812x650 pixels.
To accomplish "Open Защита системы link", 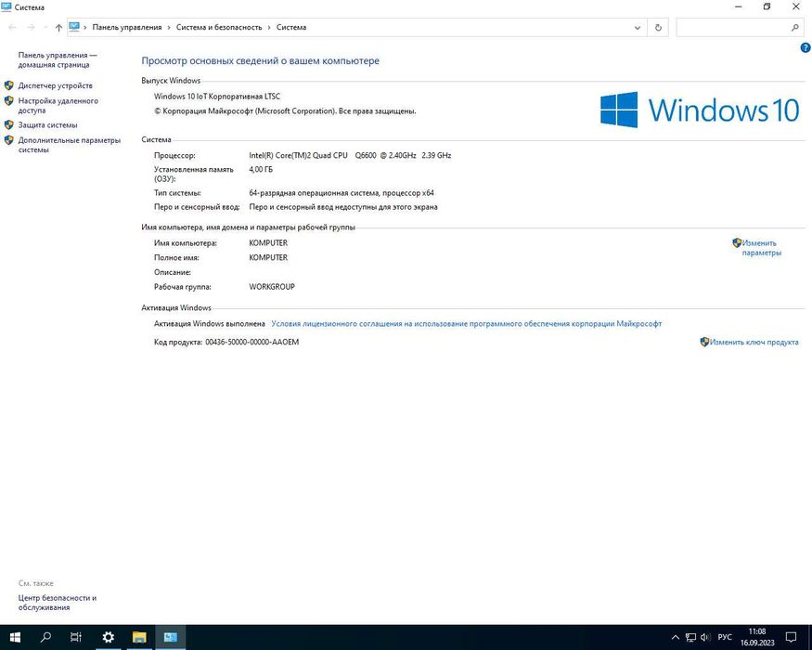I will click(47, 125).
